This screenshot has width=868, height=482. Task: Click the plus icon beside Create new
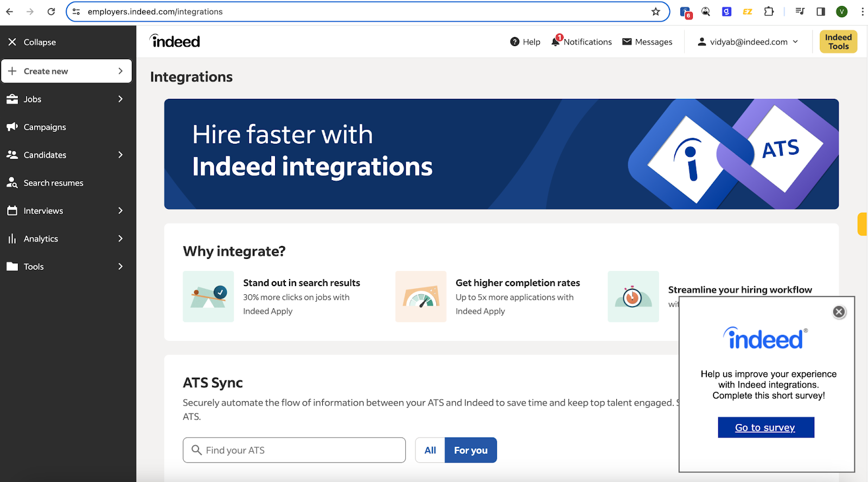pyautogui.click(x=12, y=71)
